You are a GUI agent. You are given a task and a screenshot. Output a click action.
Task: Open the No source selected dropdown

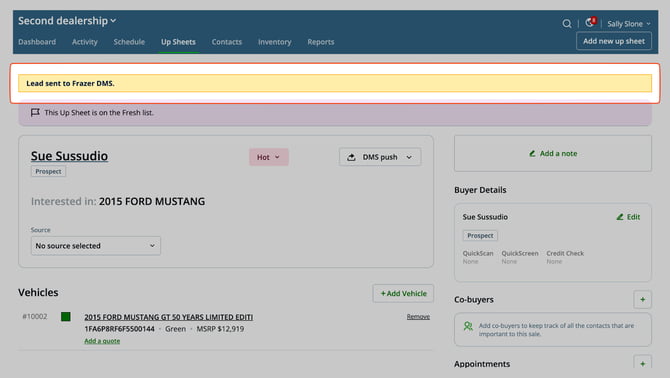(96, 246)
